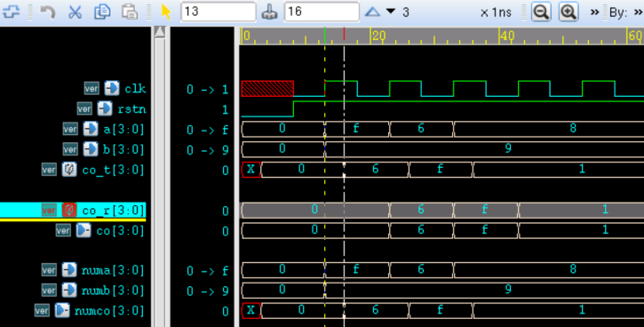Open the dropdown arrow next to delta
The height and width of the screenshot is (327, 644).
click(x=391, y=11)
